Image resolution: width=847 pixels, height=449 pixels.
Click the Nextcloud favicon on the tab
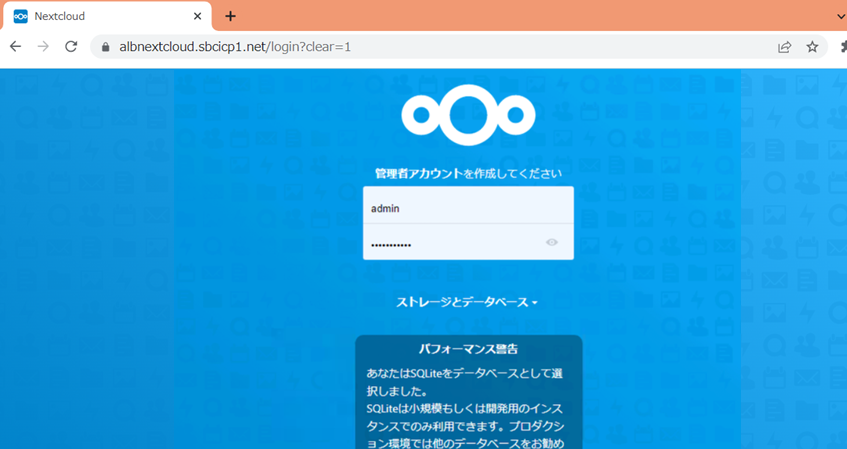click(x=21, y=16)
